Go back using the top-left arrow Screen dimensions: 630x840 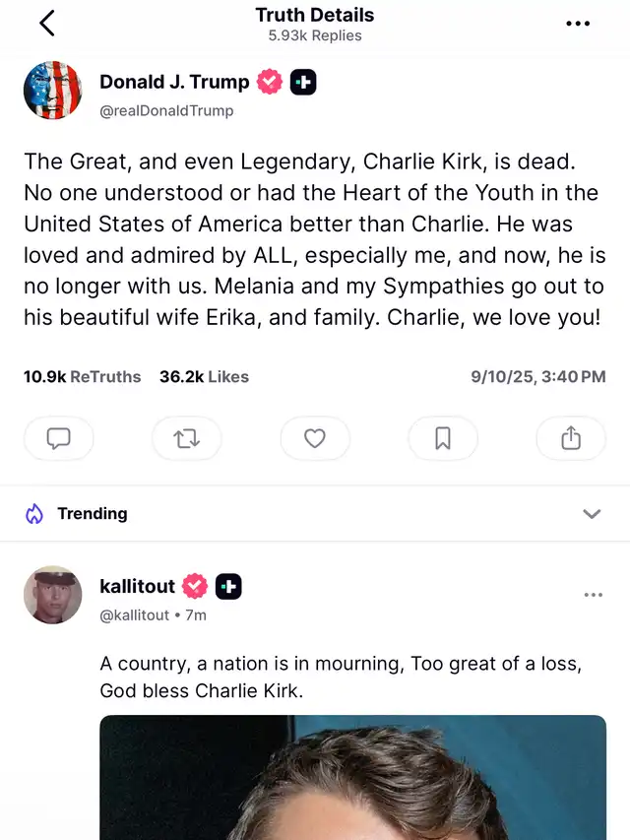[x=47, y=24]
